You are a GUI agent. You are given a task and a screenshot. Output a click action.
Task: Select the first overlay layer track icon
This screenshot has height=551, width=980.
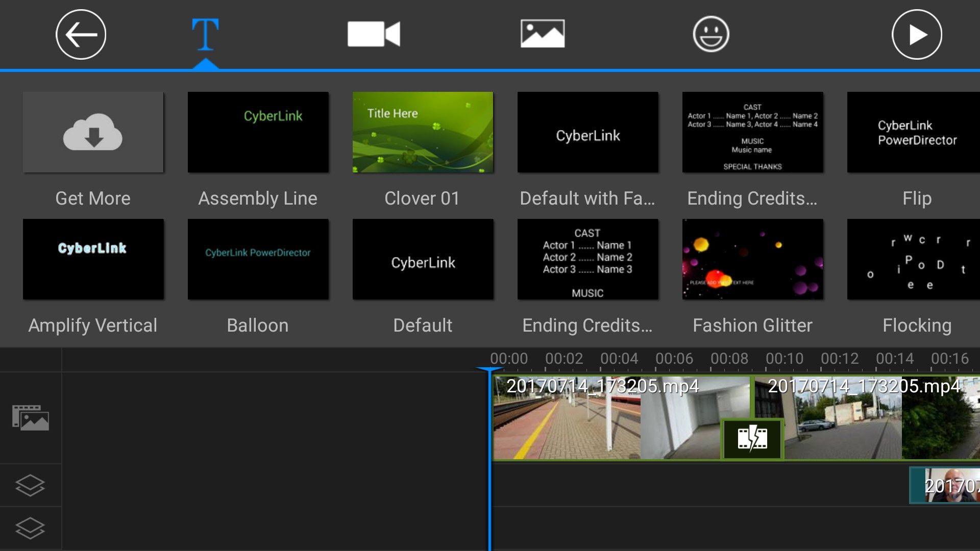pos(30,485)
